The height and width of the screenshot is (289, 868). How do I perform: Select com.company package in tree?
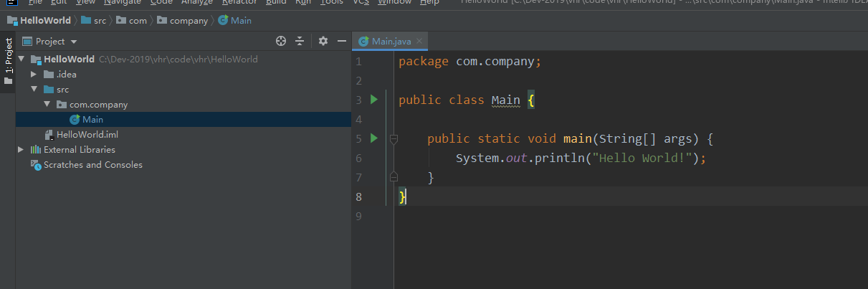pyautogui.click(x=98, y=105)
